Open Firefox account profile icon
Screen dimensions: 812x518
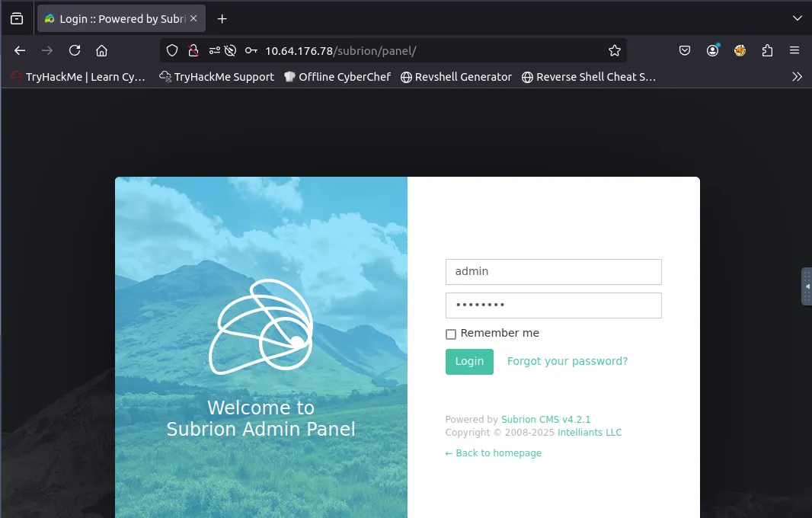(x=712, y=50)
